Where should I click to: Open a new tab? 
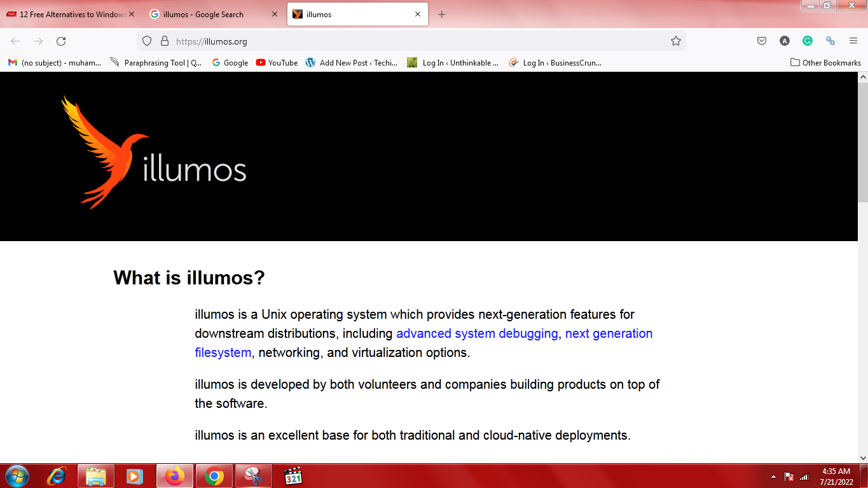pos(442,15)
